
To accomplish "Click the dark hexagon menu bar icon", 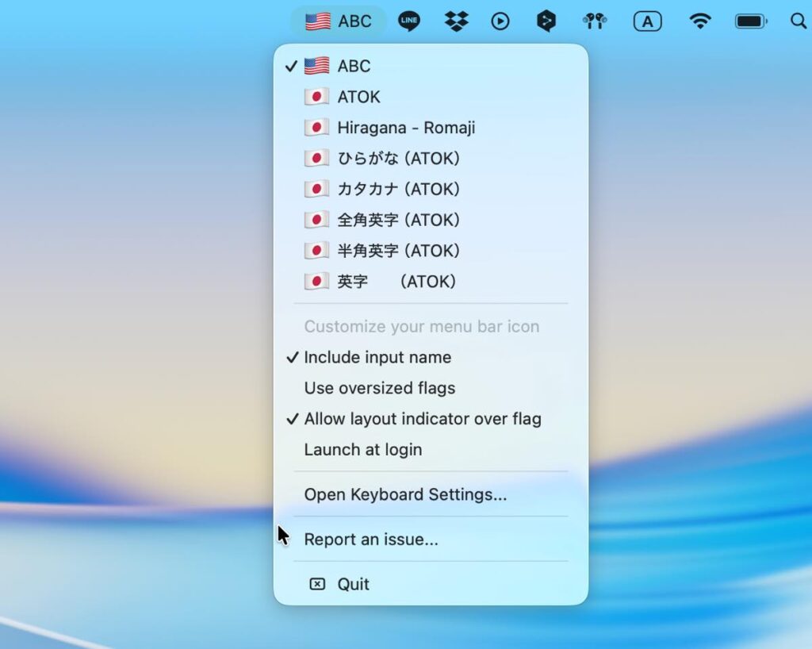I will click(546, 21).
